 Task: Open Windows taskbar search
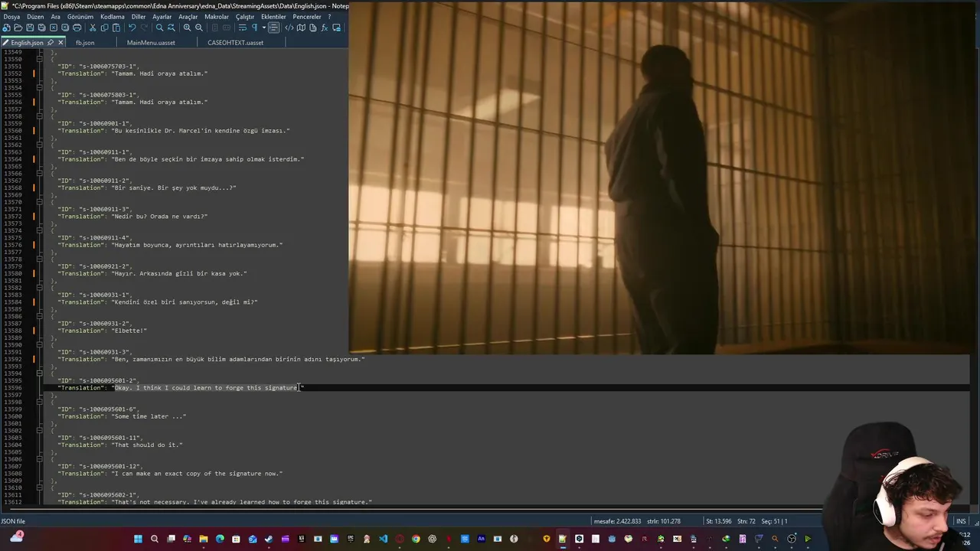point(155,539)
